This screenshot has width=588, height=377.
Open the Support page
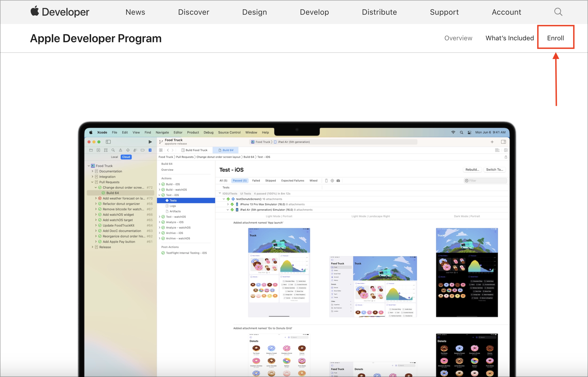444,12
